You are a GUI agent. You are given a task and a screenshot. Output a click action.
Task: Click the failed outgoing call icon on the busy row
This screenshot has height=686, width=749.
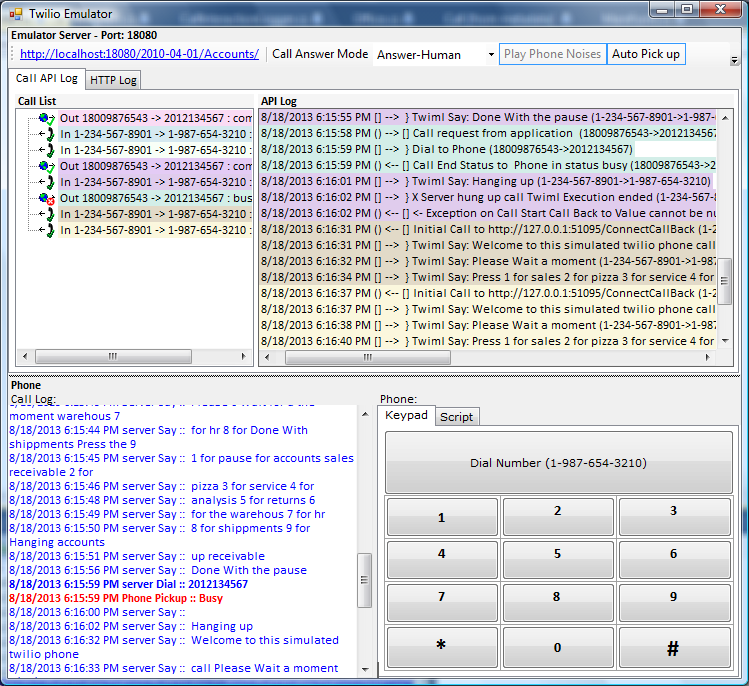click(x=46, y=198)
